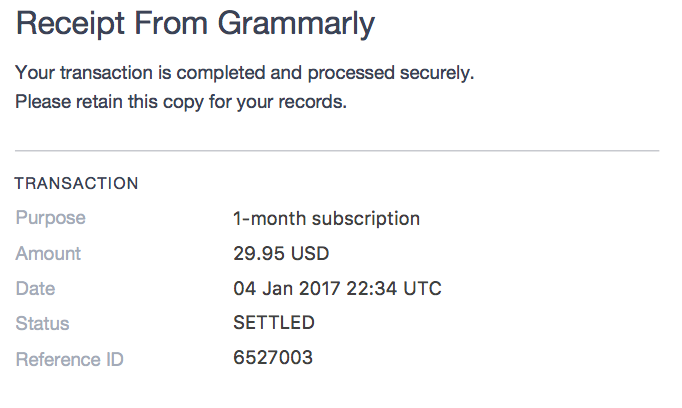The height and width of the screenshot is (408, 682).
Task: Select the Purpose field label
Action: tap(50, 218)
